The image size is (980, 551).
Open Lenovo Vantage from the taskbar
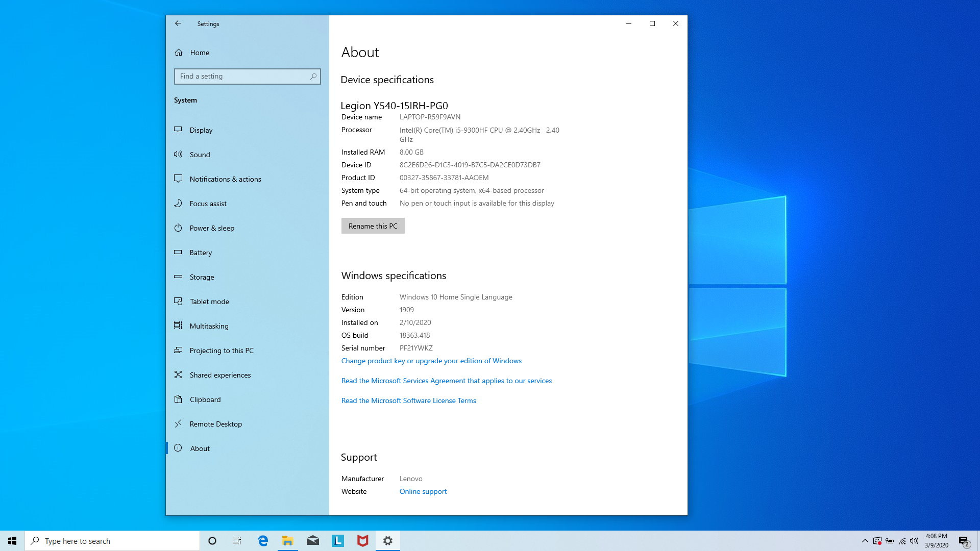(x=338, y=541)
